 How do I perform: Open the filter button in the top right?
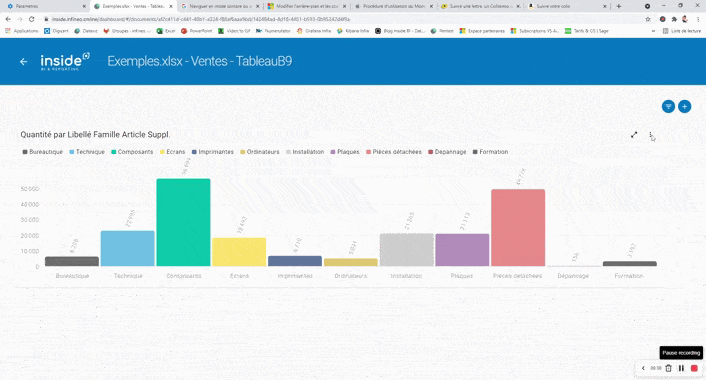(x=668, y=107)
